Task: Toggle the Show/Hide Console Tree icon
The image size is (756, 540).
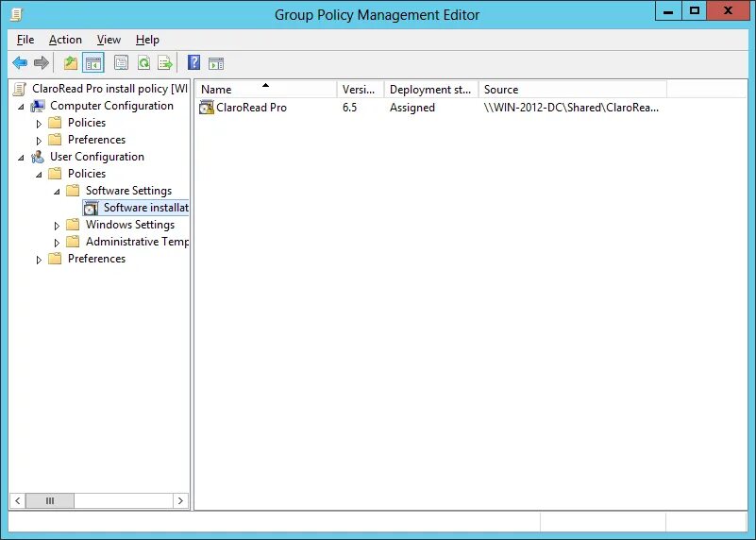Action: point(93,62)
